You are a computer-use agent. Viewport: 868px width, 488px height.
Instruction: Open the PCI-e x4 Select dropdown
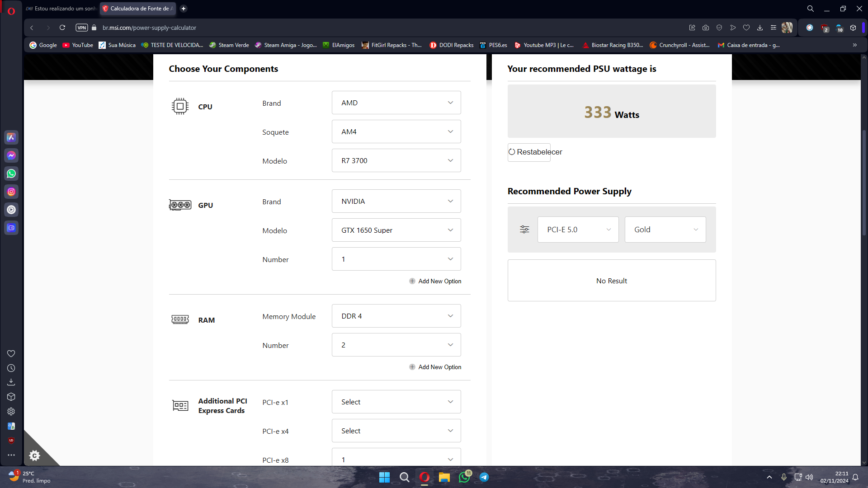pos(396,431)
